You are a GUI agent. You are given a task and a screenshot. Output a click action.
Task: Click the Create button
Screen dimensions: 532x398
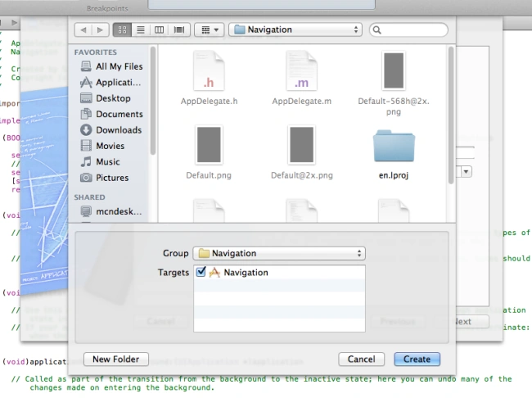coord(417,360)
